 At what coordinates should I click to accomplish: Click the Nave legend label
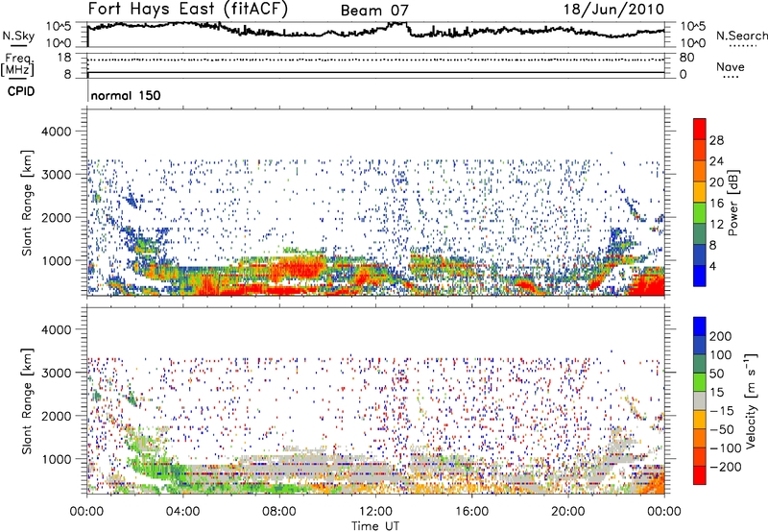coord(731,67)
